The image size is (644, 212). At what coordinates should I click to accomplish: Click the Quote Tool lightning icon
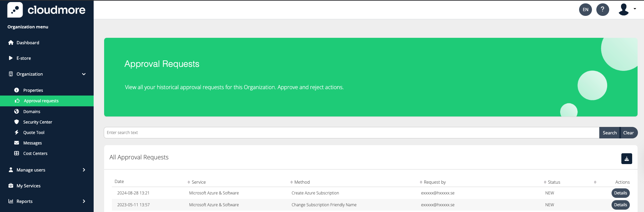pyautogui.click(x=17, y=132)
